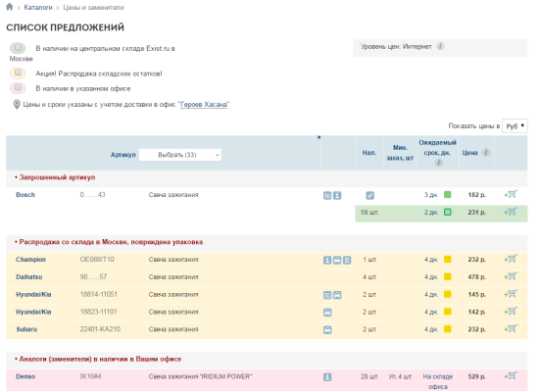Open the Champion brand link
The image size is (541, 392).
[30, 259]
